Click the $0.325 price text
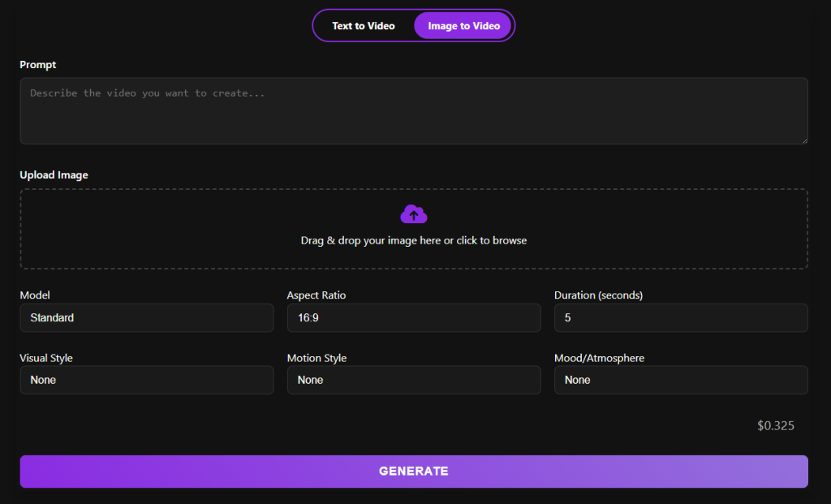Viewport: 831px width, 504px height. tap(775, 425)
